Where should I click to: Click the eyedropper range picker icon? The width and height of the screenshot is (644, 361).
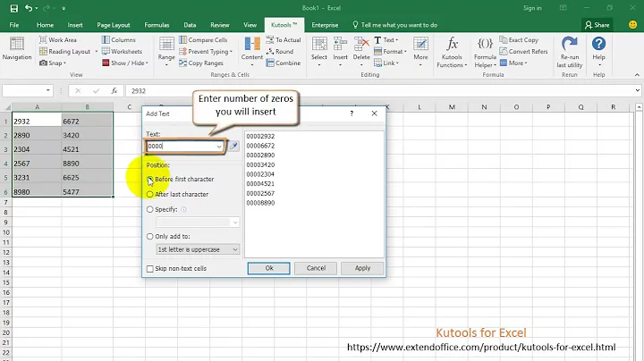click(x=233, y=146)
